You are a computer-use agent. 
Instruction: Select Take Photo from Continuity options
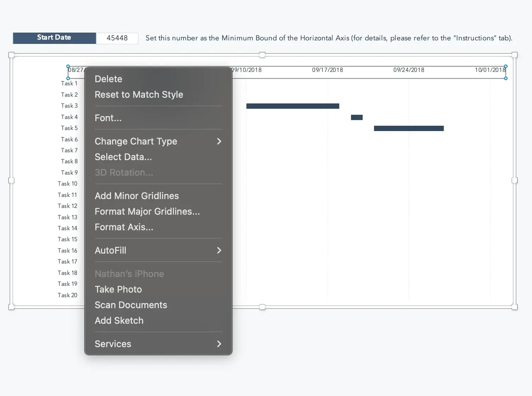[x=118, y=289]
